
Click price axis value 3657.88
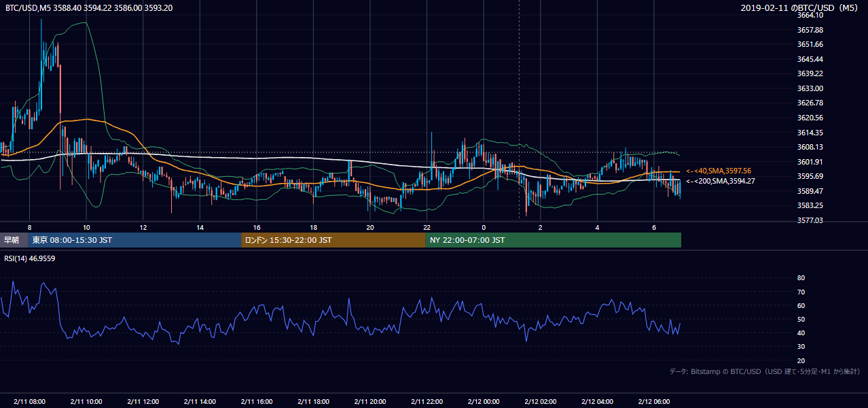(810, 30)
